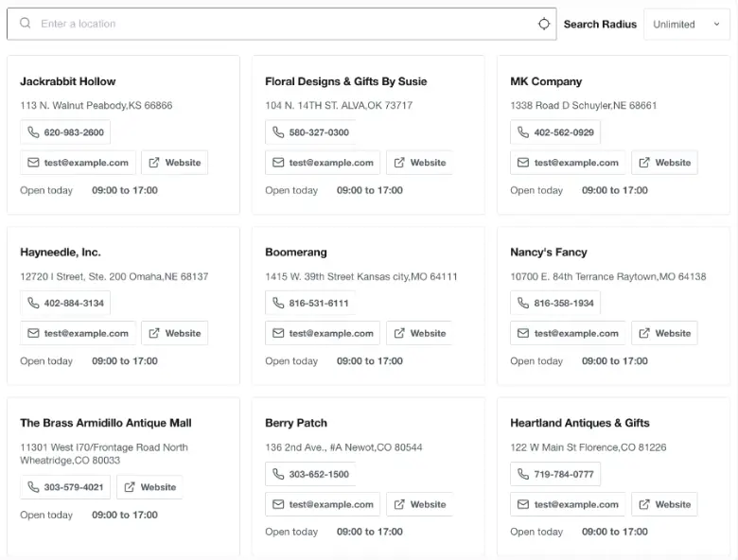Select Nancy's Fancy store title
The height and width of the screenshot is (560, 738).
point(549,253)
